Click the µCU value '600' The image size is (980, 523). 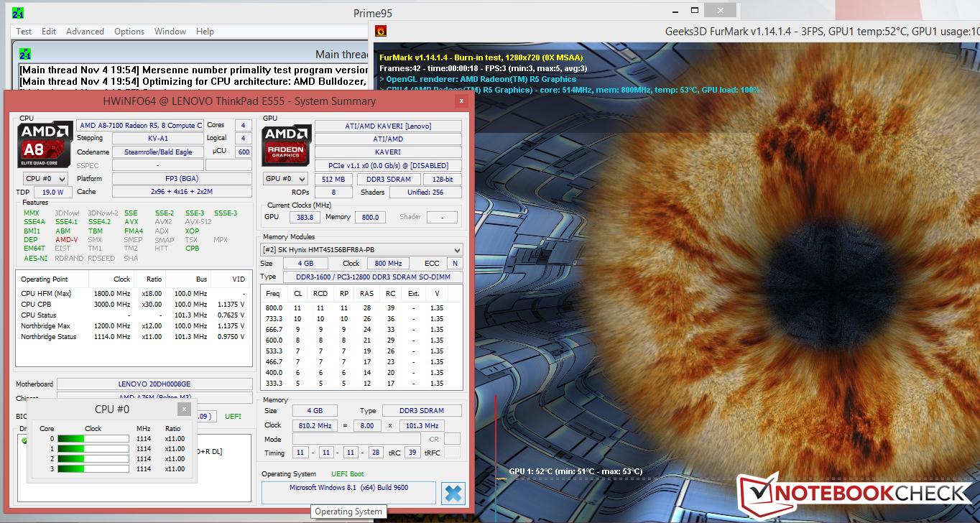coord(244,152)
